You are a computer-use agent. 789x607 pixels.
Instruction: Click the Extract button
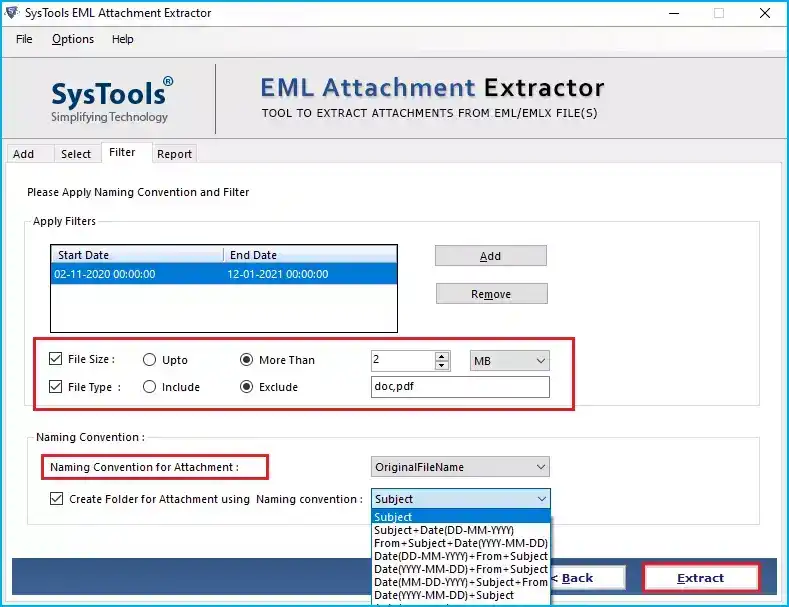[700, 578]
